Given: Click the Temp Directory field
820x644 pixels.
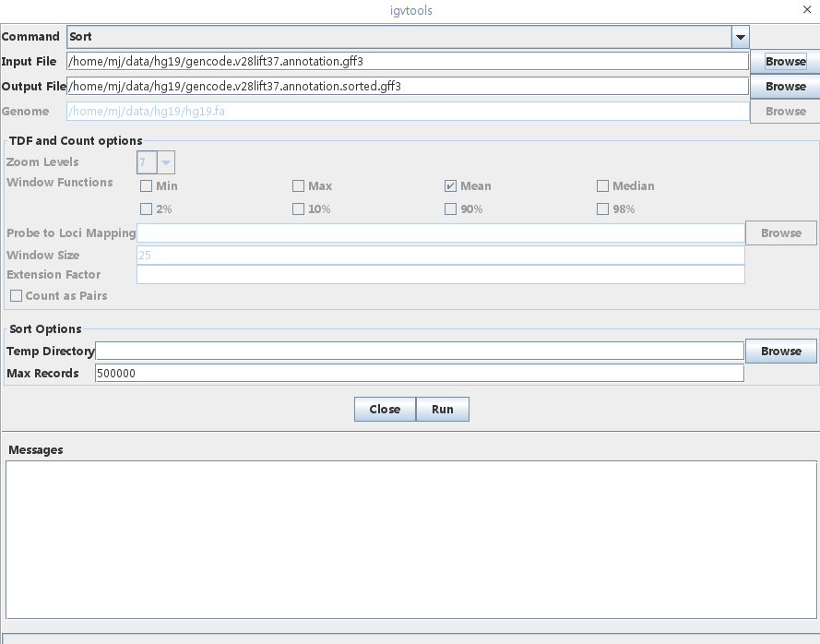Looking at the screenshot, I should (420, 351).
